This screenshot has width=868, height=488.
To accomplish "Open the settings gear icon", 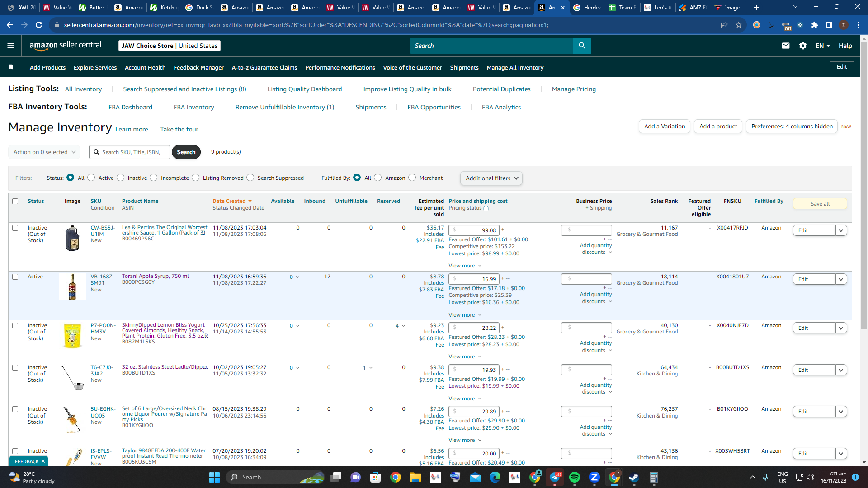I will 803,46.
